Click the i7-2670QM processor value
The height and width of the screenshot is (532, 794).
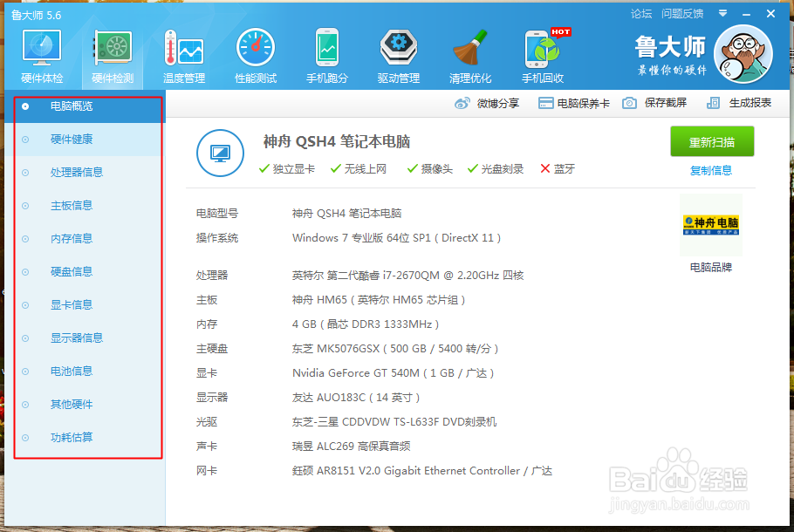click(x=407, y=276)
